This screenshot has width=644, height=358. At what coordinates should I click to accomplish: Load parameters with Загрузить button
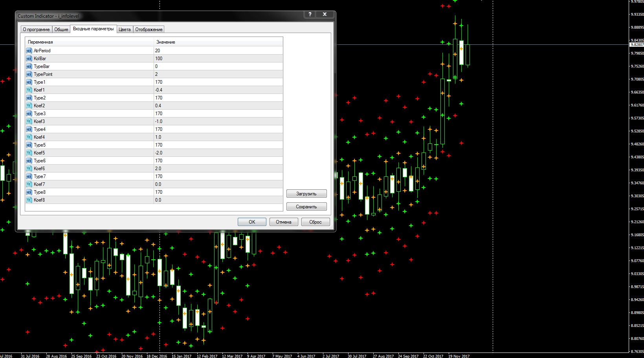point(306,194)
